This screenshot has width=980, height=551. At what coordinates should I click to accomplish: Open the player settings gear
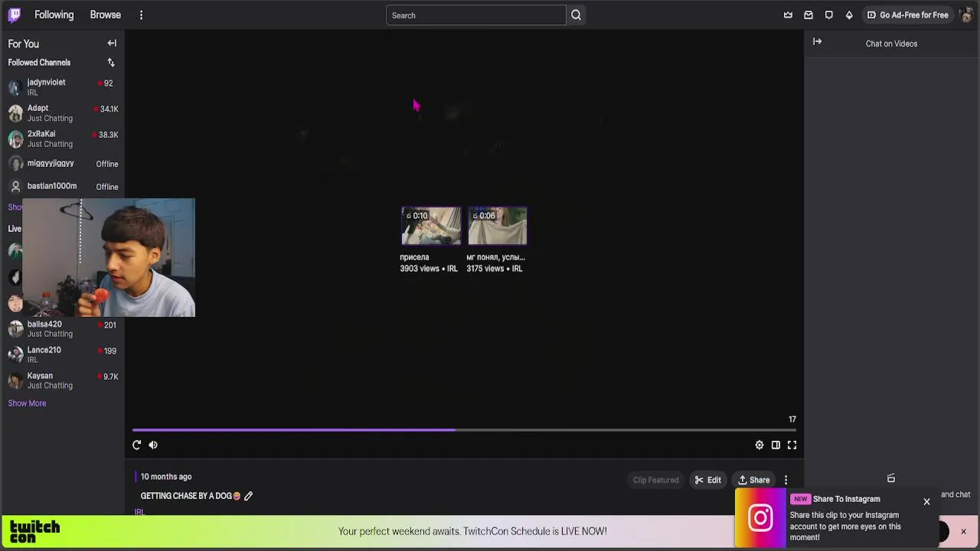coord(759,445)
